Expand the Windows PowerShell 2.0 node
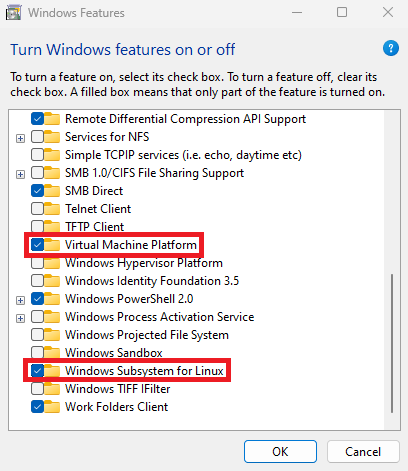408x471 pixels. coord(21,300)
